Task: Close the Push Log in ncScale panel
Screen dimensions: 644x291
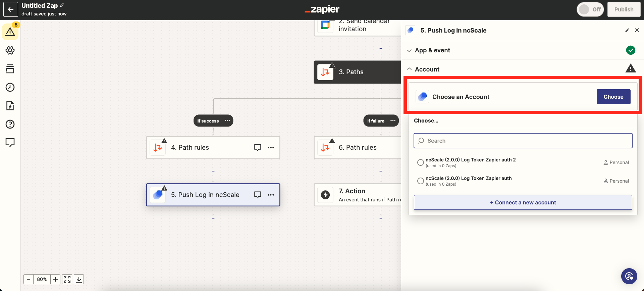Action: [637, 30]
